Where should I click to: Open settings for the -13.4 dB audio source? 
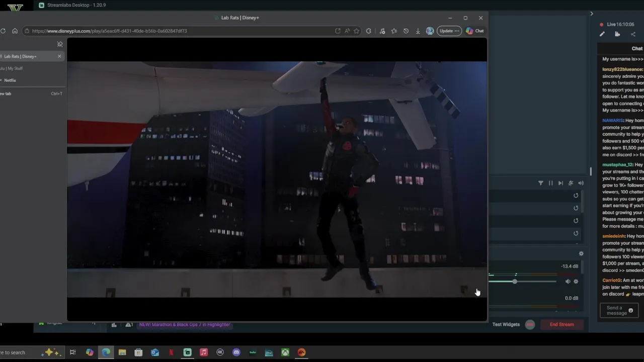coord(576,282)
